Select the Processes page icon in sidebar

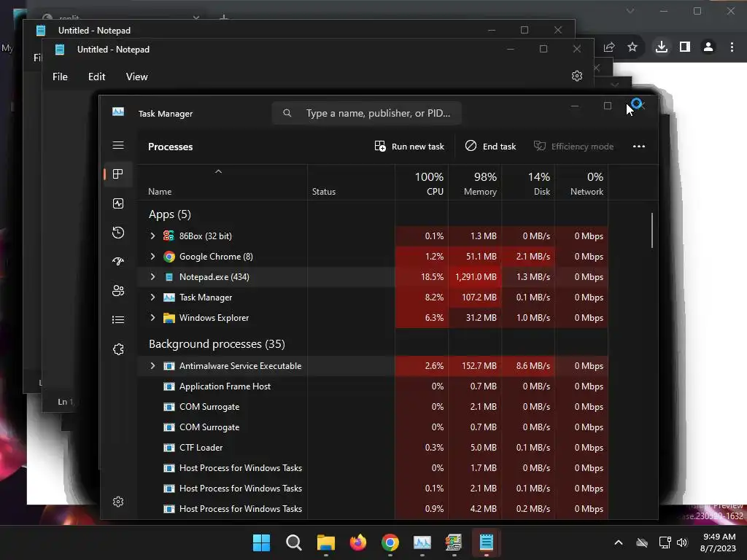click(118, 174)
